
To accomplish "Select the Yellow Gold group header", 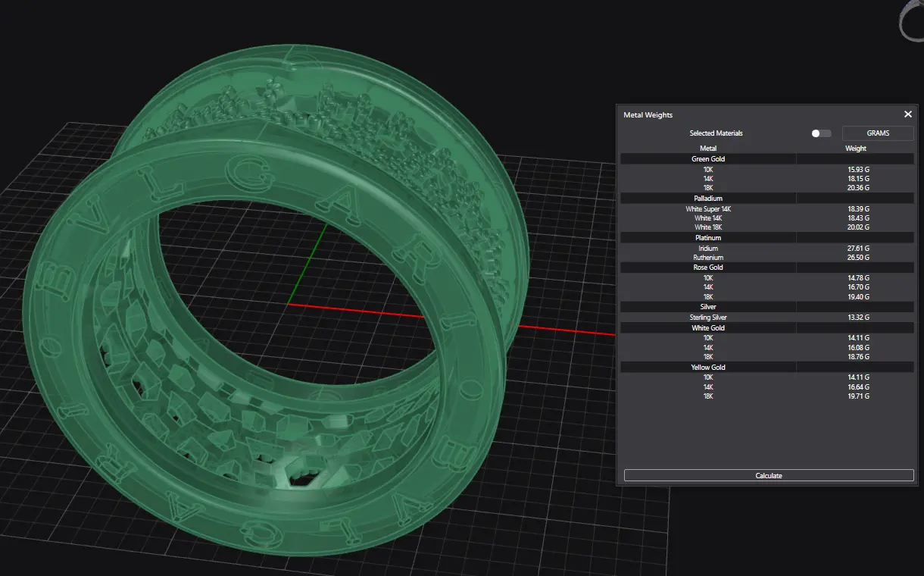I will coord(708,368).
